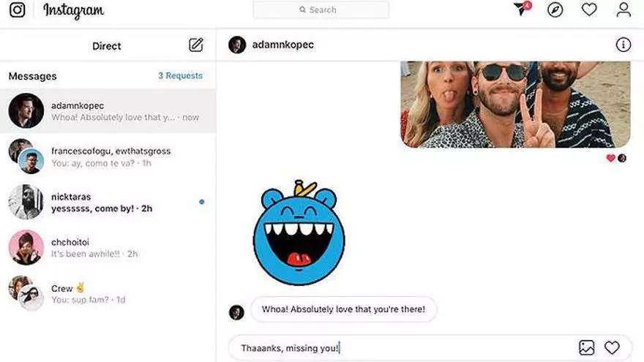Image resolution: width=644 pixels, height=362 pixels.
Task: Open conversation details info icon
Action: [x=623, y=45]
